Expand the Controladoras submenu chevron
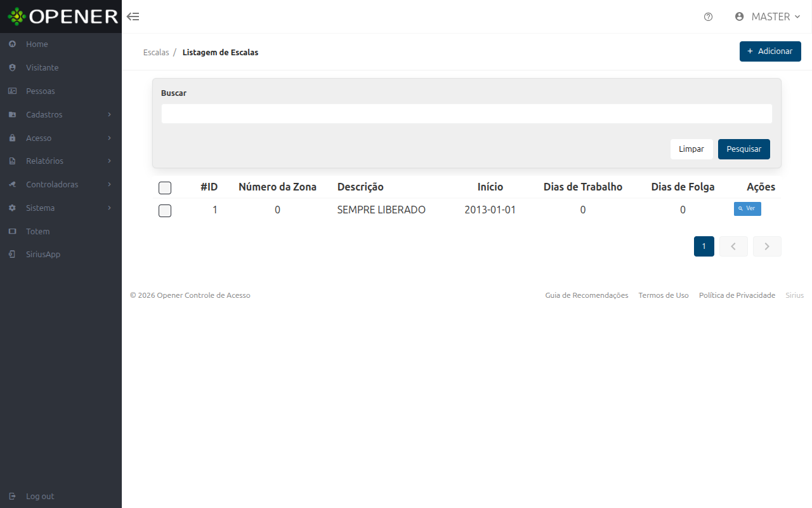This screenshot has height=508, width=812. click(x=110, y=185)
